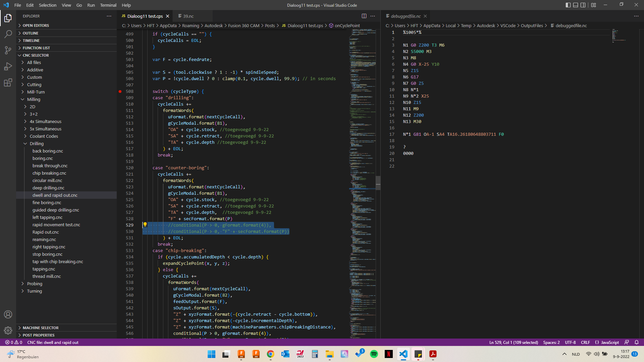Open the Extensions view
Image resolution: width=644 pixels, height=362 pixels.
[x=8, y=82]
